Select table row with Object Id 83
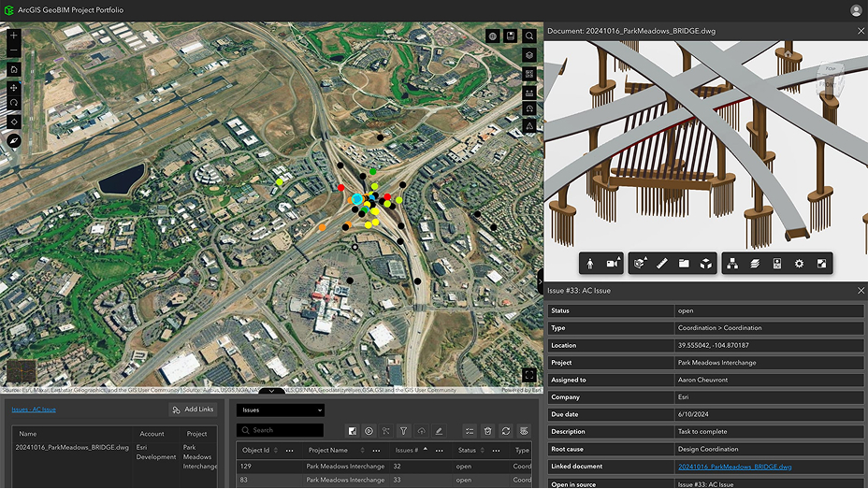Viewport: 868px width, 489px height. click(x=384, y=481)
